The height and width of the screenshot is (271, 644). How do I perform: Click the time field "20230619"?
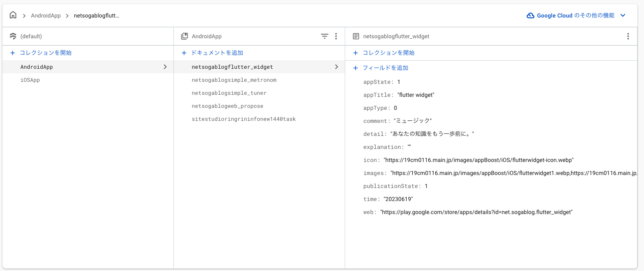(398, 199)
